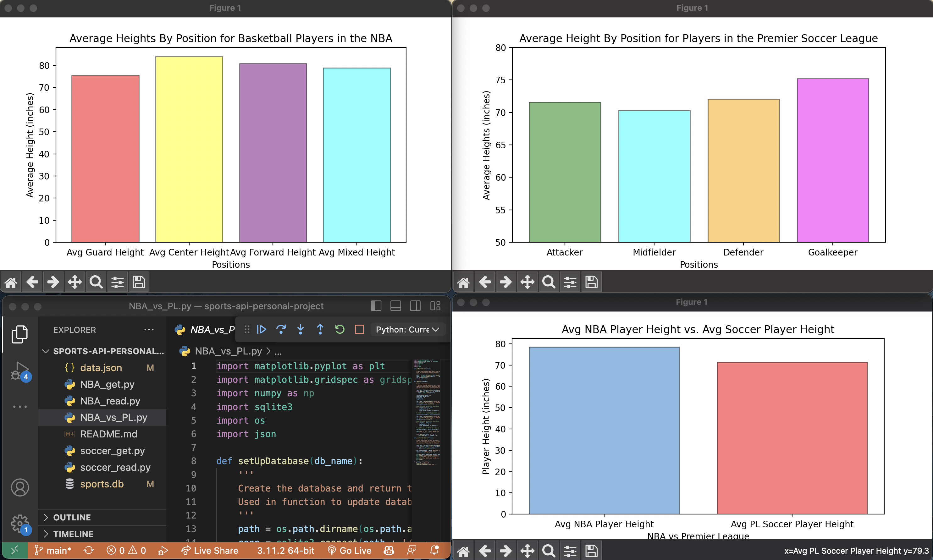Click debug Step Over button

tap(281, 329)
